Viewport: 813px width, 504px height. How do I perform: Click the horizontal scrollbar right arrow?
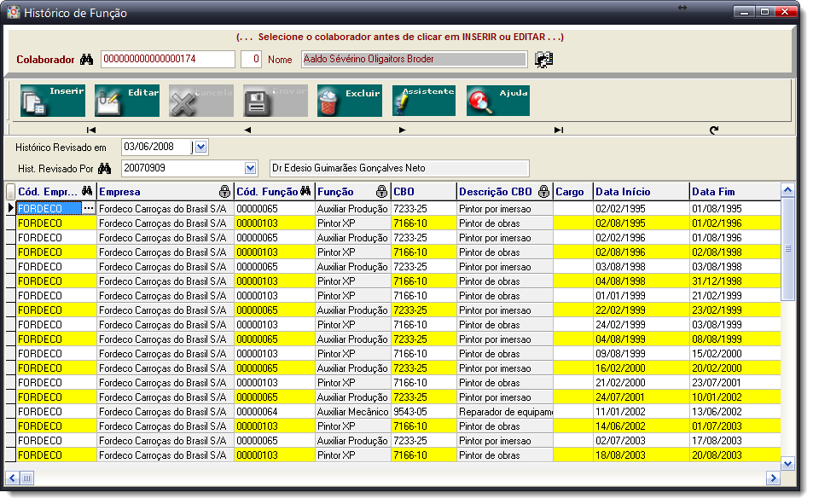click(773, 478)
